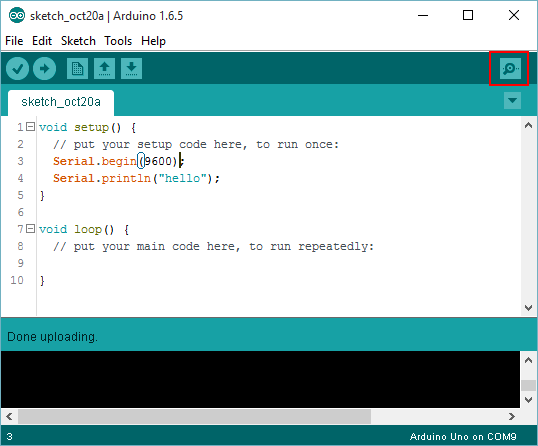Image resolution: width=538 pixels, height=446 pixels.
Task: Create a New sketch
Action: 77,69
